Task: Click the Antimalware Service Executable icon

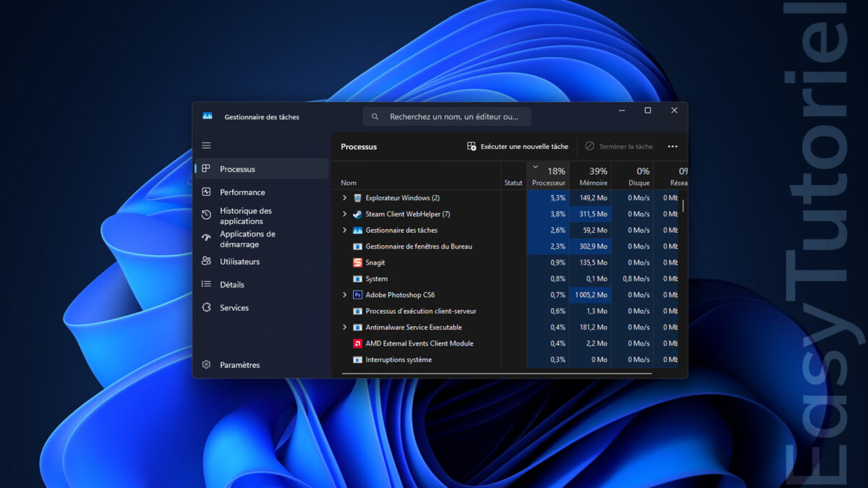Action: coord(357,327)
